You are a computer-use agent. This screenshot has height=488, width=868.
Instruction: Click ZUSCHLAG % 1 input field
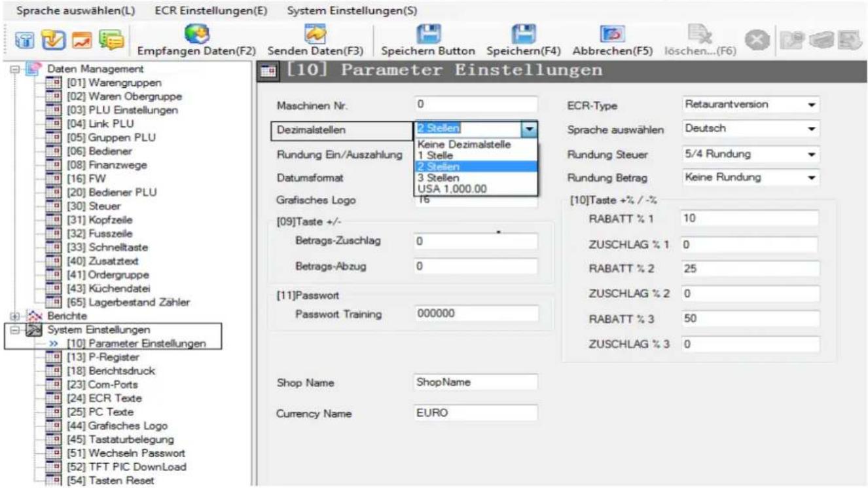[749, 244]
